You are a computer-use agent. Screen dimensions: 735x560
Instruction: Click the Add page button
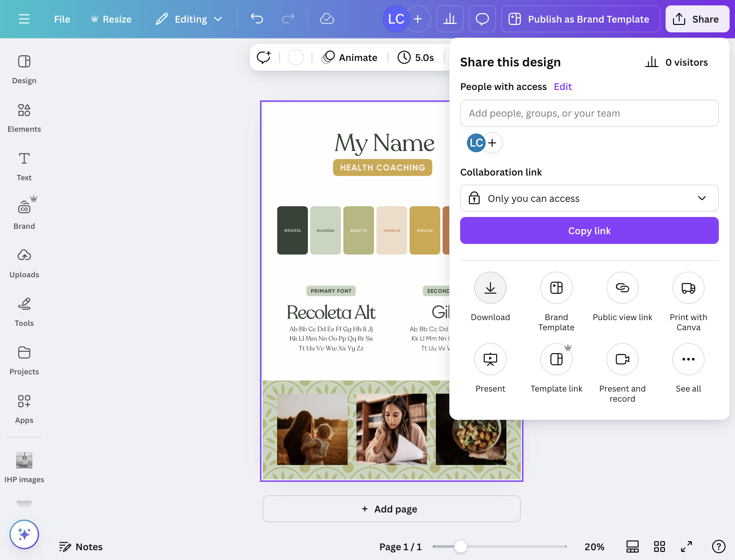click(x=392, y=509)
